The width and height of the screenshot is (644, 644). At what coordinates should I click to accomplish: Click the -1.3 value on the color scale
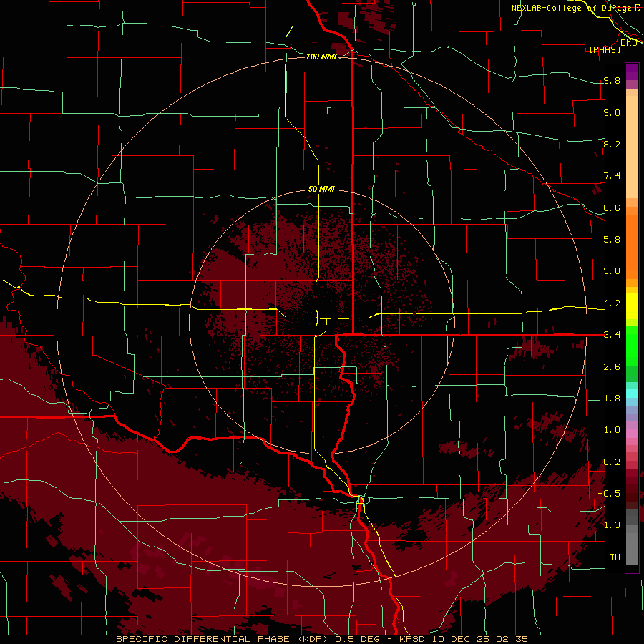[609, 525]
